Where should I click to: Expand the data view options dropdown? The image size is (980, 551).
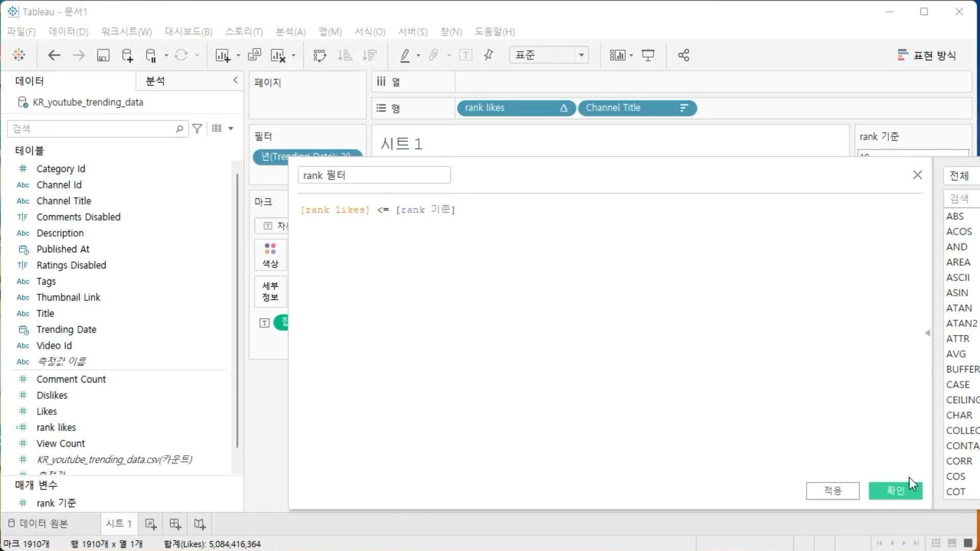coord(231,129)
